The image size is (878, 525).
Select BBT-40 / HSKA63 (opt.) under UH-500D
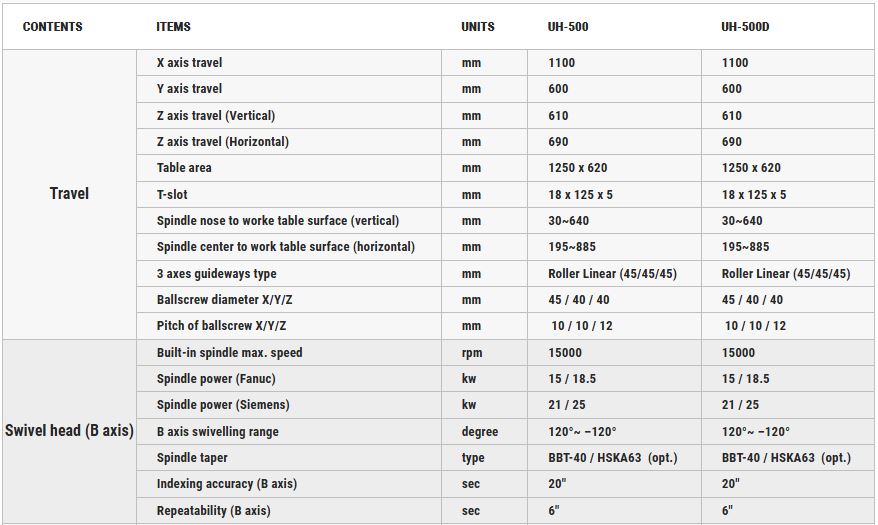[786, 458]
